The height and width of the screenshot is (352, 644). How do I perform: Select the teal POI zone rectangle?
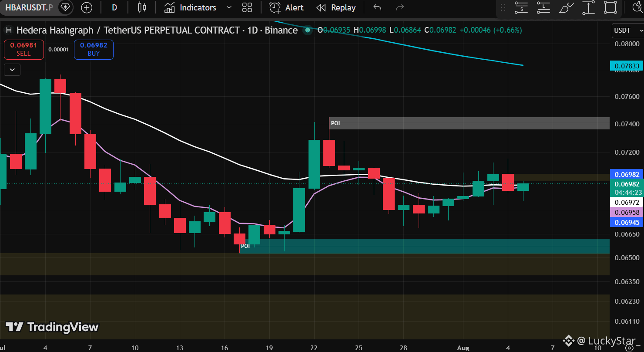pyautogui.click(x=425, y=246)
